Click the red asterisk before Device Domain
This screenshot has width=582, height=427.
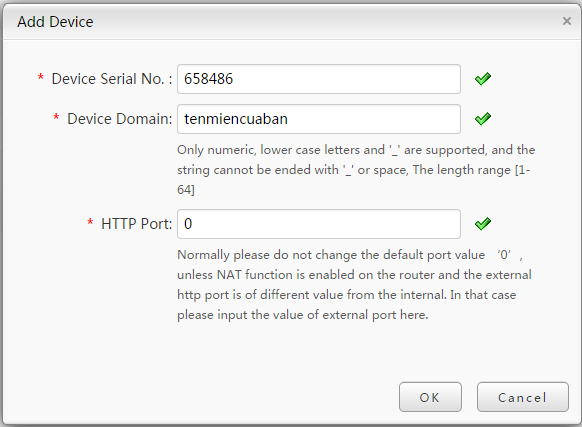click(56, 117)
